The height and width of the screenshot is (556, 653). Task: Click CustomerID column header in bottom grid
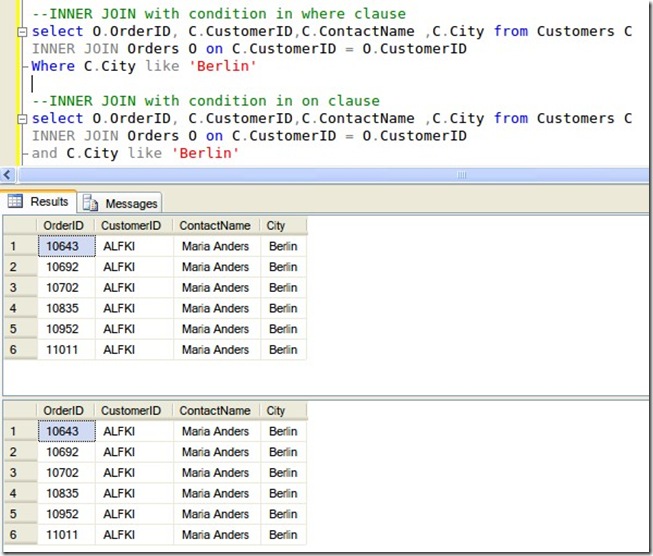click(x=131, y=410)
